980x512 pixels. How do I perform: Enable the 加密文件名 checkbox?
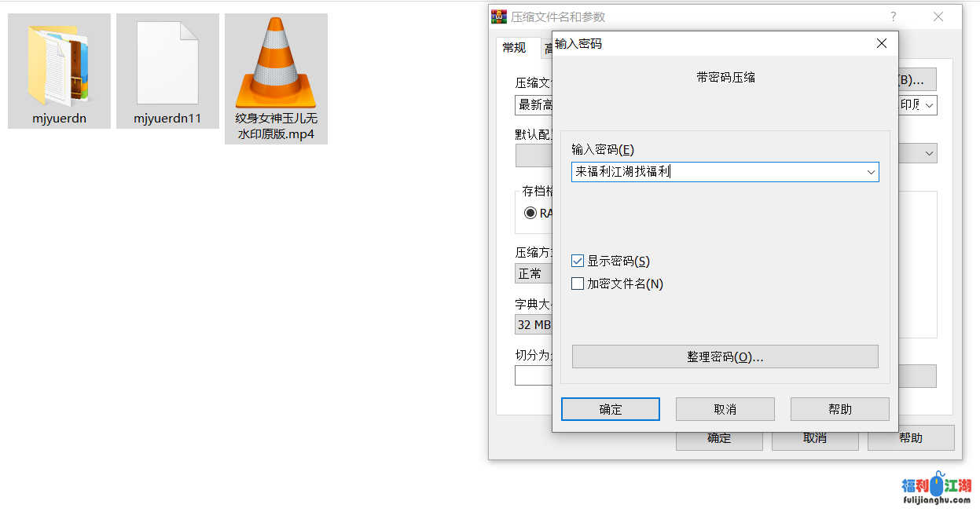click(578, 283)
